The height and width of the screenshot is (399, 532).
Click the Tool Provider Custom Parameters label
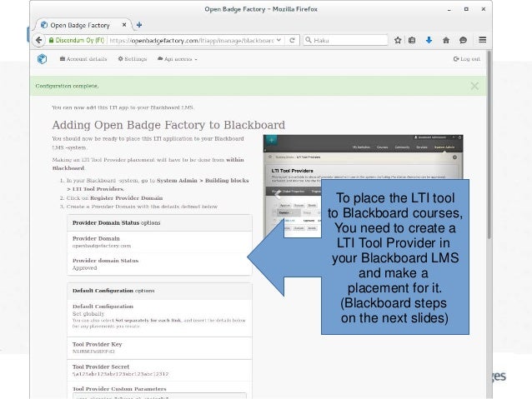point(119,389)
